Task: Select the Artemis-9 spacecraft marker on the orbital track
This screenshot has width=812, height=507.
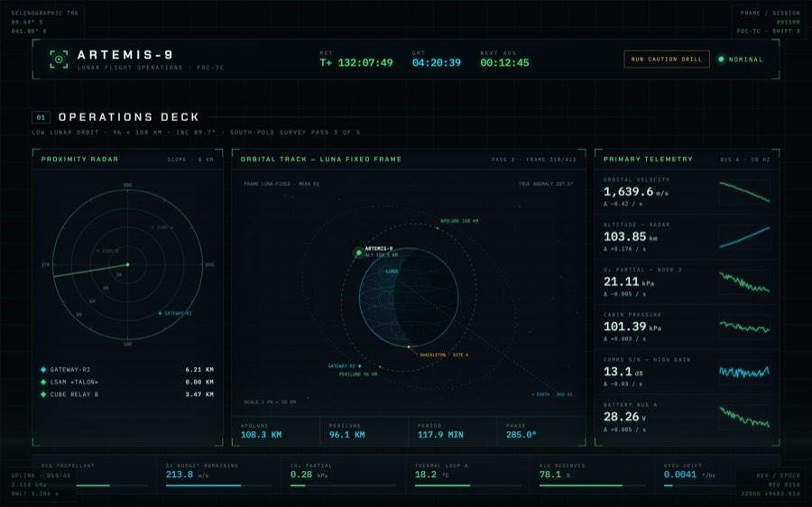Action: (x=358, y=253)
